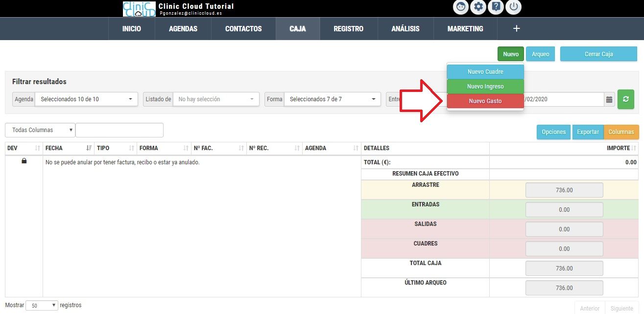Image resolution: width=644 pixels, height=314 pixels.
Task: Click the user profile face icon
Action: click(461, 7)
